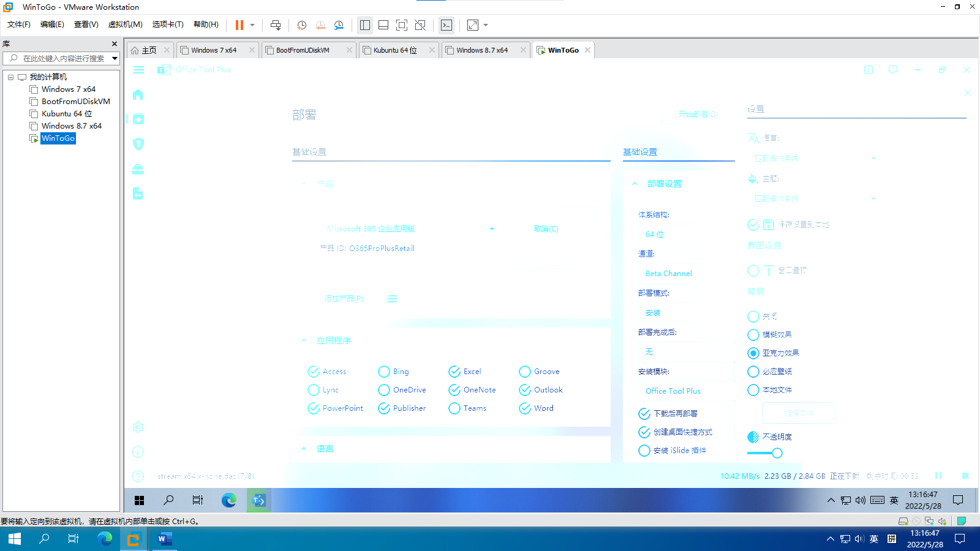Select the 本地文件 background radio option

coord(753,390)
